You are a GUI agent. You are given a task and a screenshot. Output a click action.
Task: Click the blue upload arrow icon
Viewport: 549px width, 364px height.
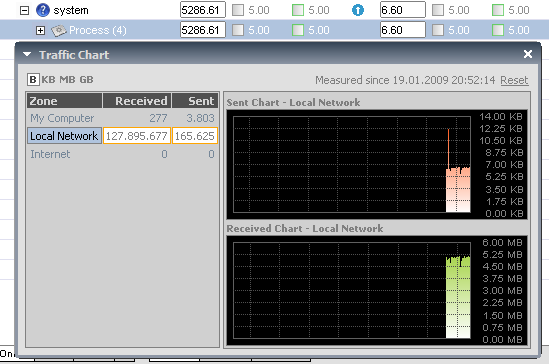tap(357, 10)
